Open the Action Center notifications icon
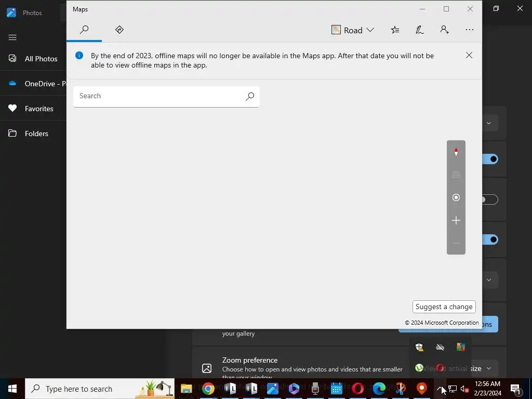 tap(515, 389)
